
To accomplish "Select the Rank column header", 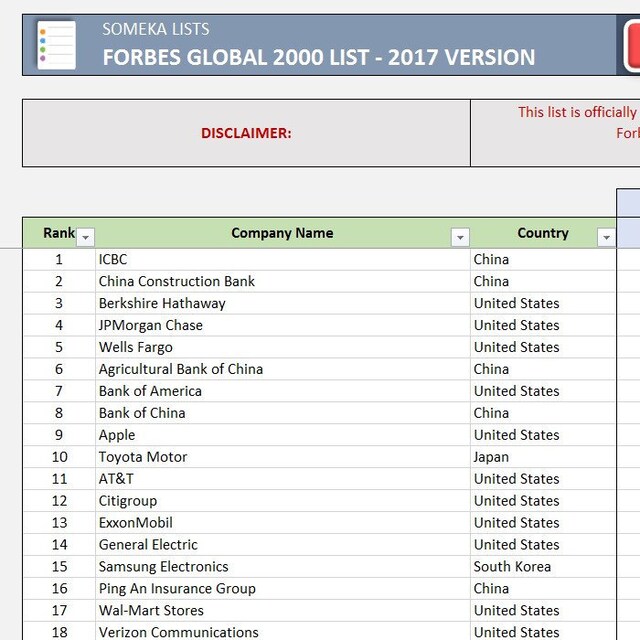I will (x=59, y=233).
